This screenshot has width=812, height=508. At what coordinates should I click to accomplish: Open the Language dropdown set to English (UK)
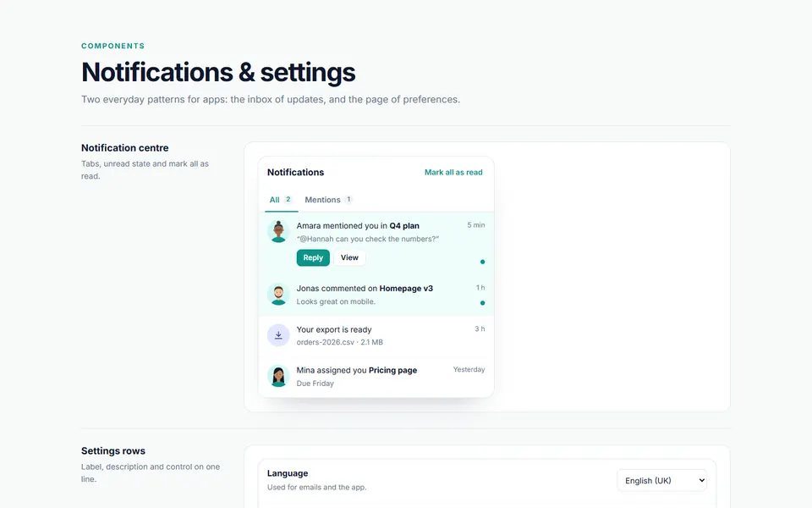pyautogui.click(x=661, y=481)
